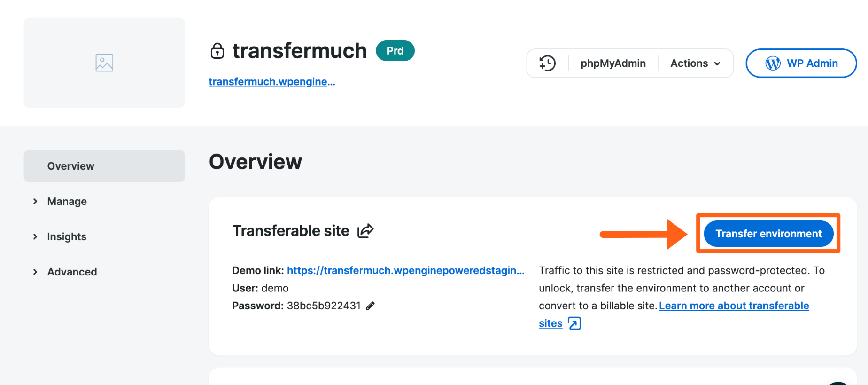Follow the transfermuch.wpengine site link
This screenshot has height=385, width=868.
point(271,81)
